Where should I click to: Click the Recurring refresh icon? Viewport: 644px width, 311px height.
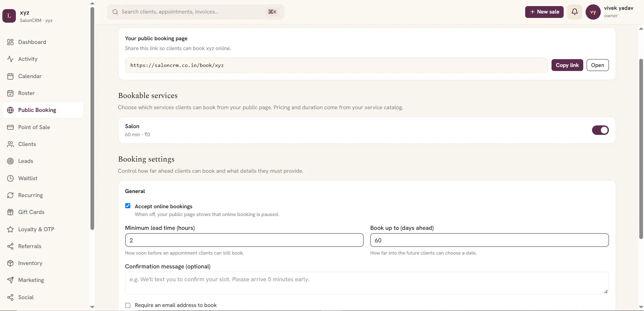tap(10, 195)
